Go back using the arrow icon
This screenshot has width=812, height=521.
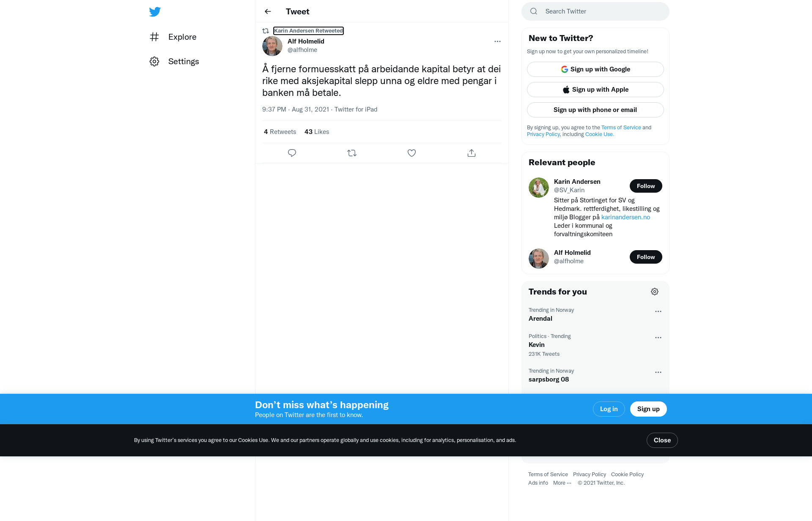(x=268, y=11)
